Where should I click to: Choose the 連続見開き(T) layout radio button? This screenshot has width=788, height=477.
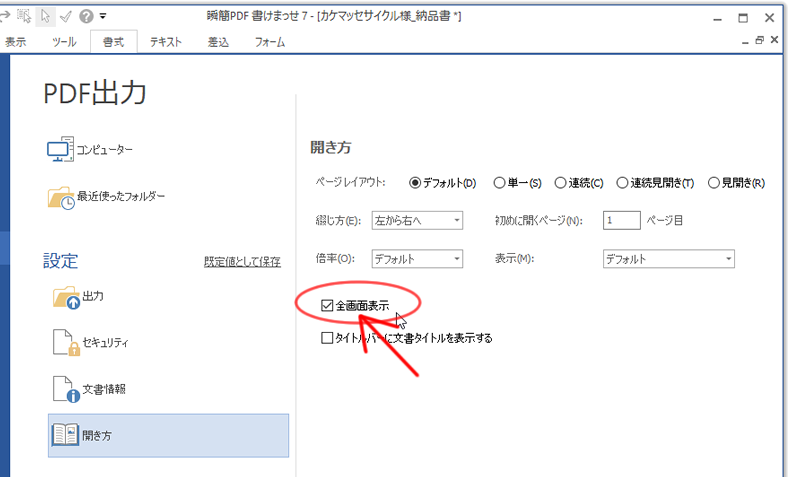622,183
